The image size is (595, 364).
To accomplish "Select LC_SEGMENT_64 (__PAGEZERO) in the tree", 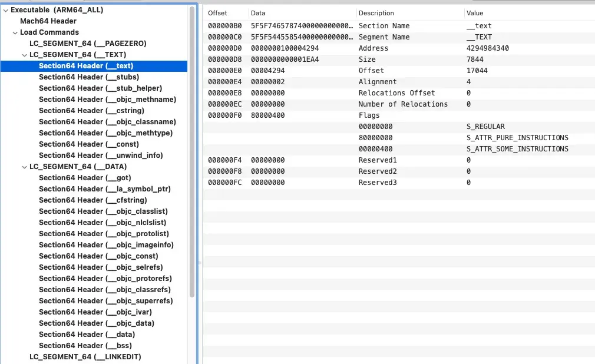I will click(x=88, y=44).
